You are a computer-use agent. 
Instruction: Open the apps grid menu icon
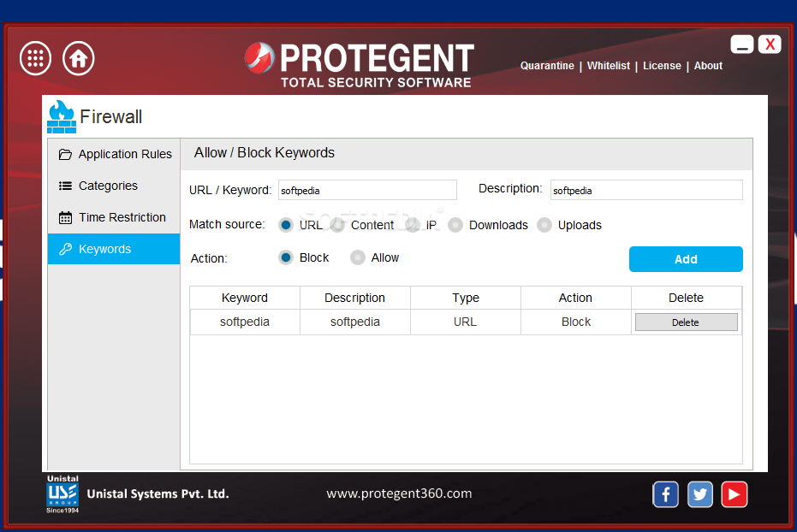(x=36, y=58)
